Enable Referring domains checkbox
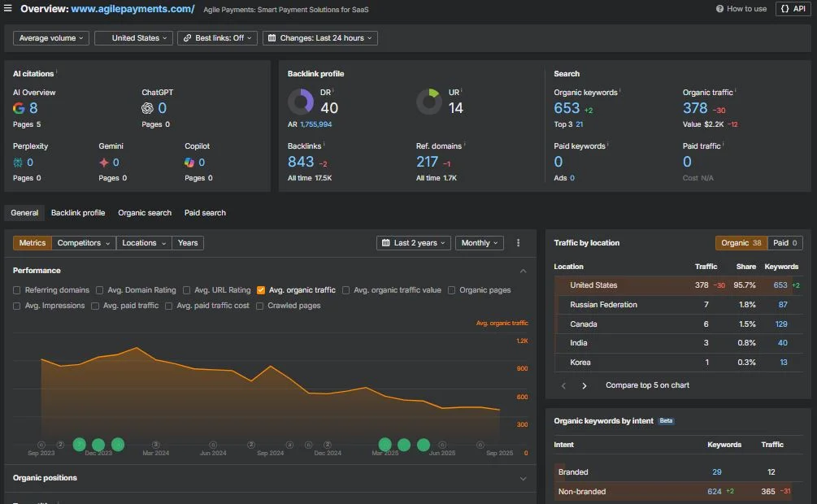 click(17, 290)
